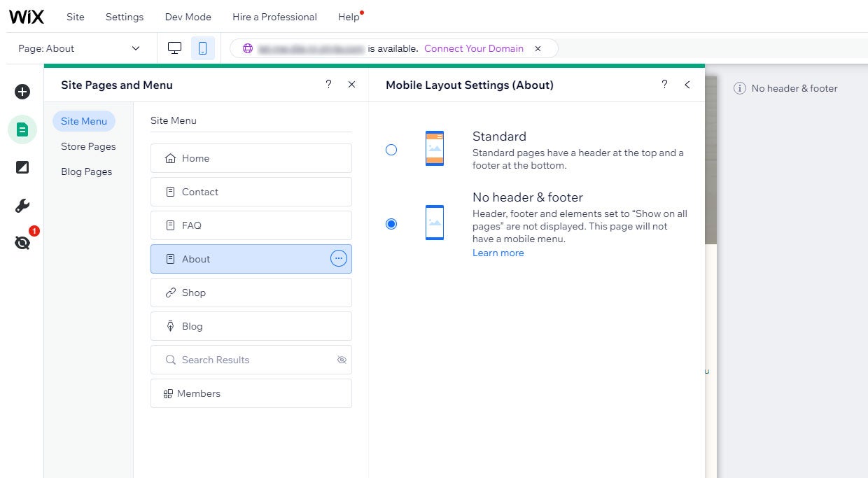The height and width of the screenshot is (478, 868).
Task: Switch to the desktop editor view icon
Action: (175, 48)
